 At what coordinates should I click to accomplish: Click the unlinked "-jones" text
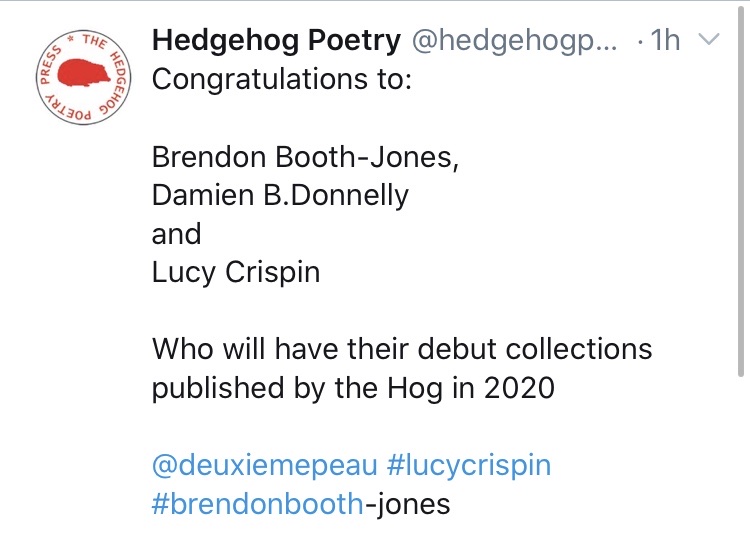click(x=406, y=503)
